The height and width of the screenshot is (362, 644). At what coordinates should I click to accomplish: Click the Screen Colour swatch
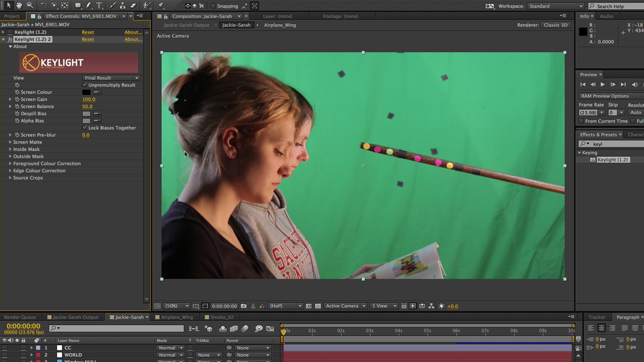pyautogui.click(x=86, y=92)
